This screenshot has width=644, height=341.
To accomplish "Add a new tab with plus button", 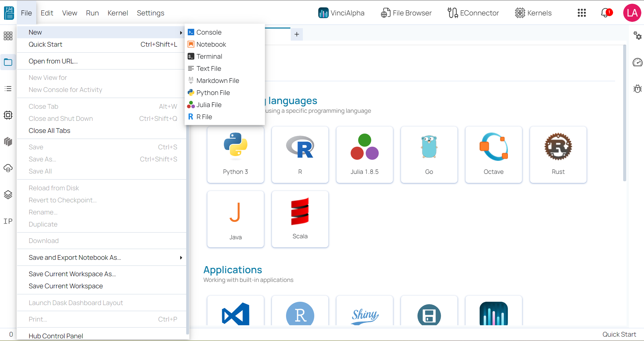I will 297,34.
